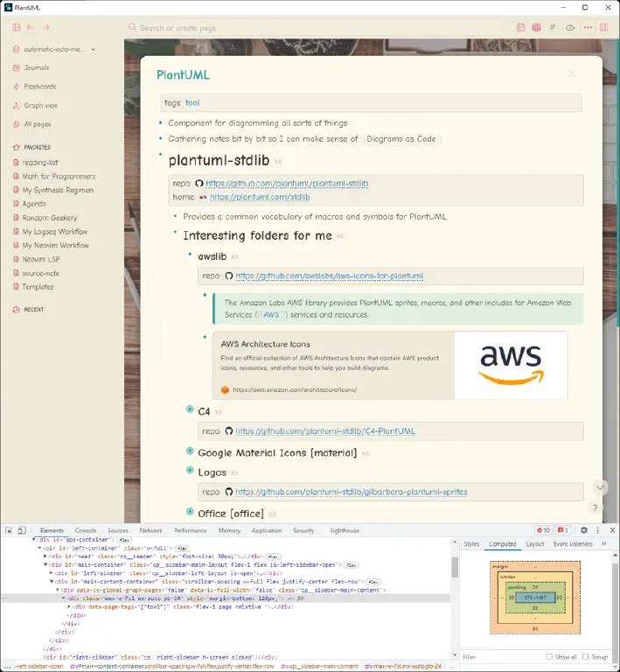Screen dimensions: 620x672
Task: Focus the Search or create page field
Action: pos(317,28)
